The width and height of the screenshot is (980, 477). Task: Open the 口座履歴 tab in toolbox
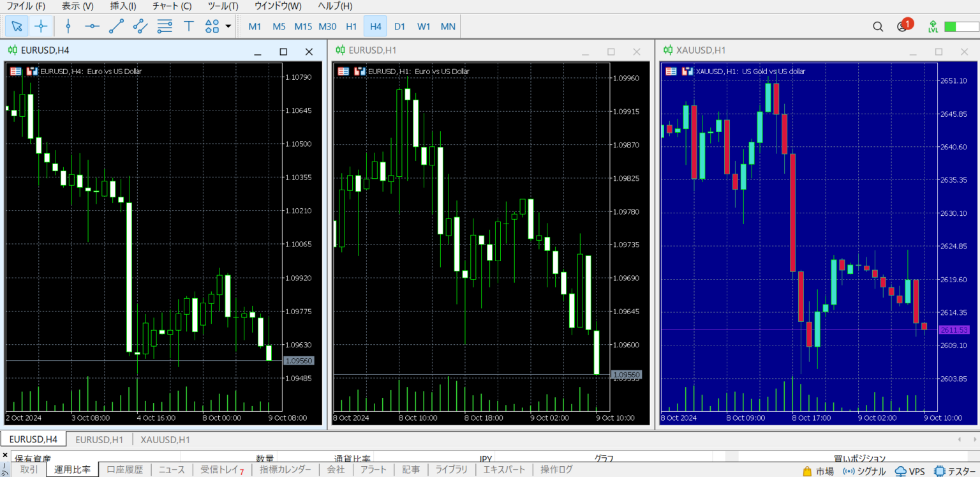(124, 470)
